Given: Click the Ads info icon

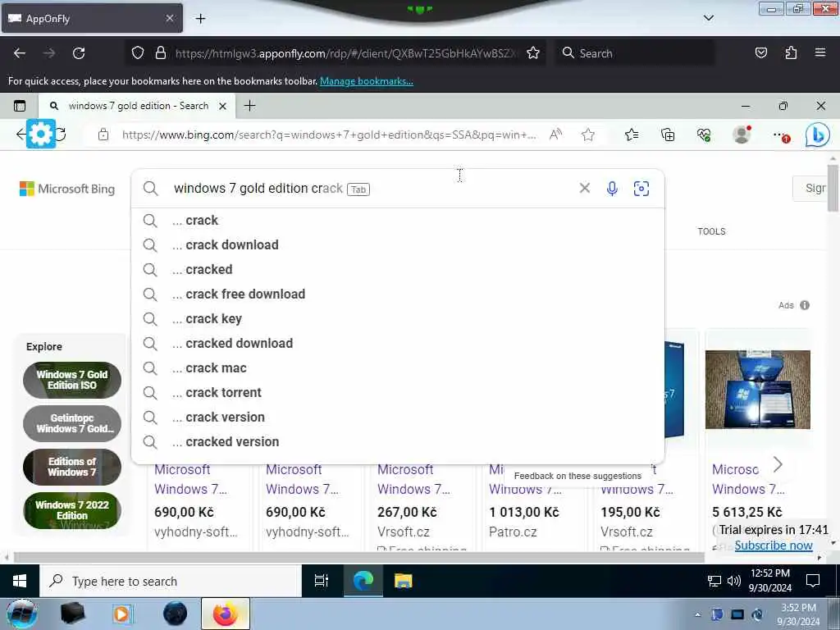Looking at the screenshot, I should [805, 305].
